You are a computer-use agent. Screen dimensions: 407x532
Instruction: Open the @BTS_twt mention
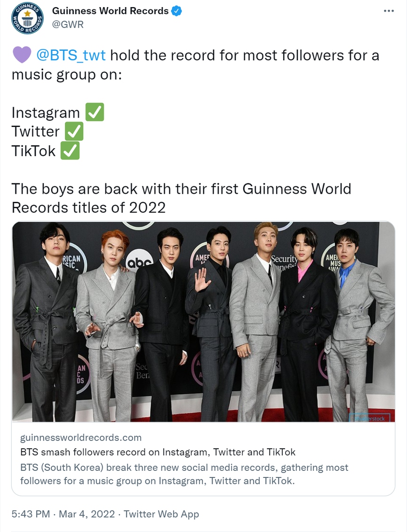click(x=71, y=55)
